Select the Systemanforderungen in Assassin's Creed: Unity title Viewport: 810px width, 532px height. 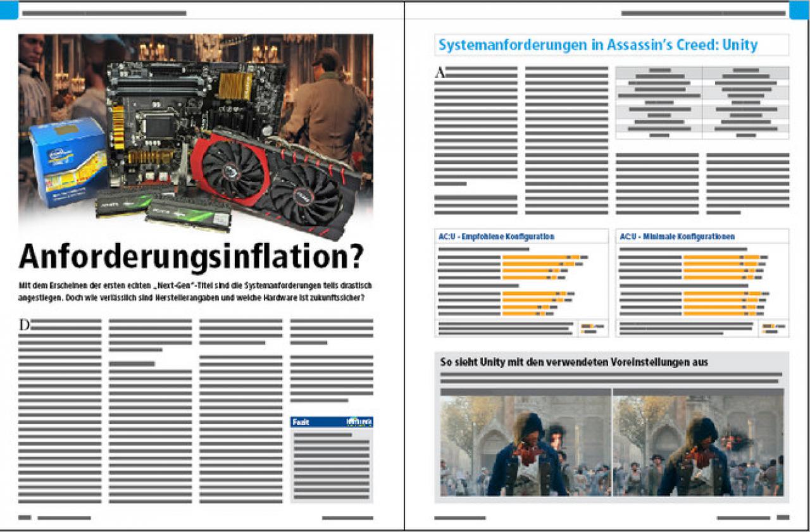point(598,45)
